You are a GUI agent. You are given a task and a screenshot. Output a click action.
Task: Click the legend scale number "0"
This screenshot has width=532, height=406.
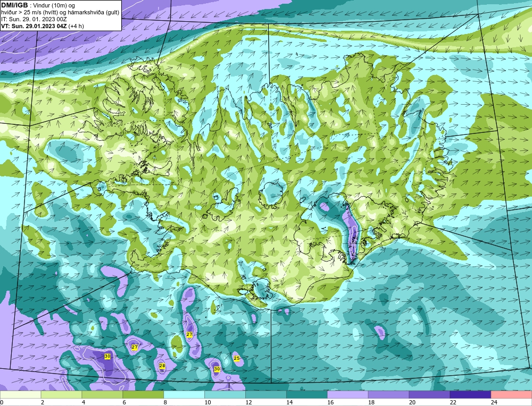pyautogui.click(x=2, y=402)
